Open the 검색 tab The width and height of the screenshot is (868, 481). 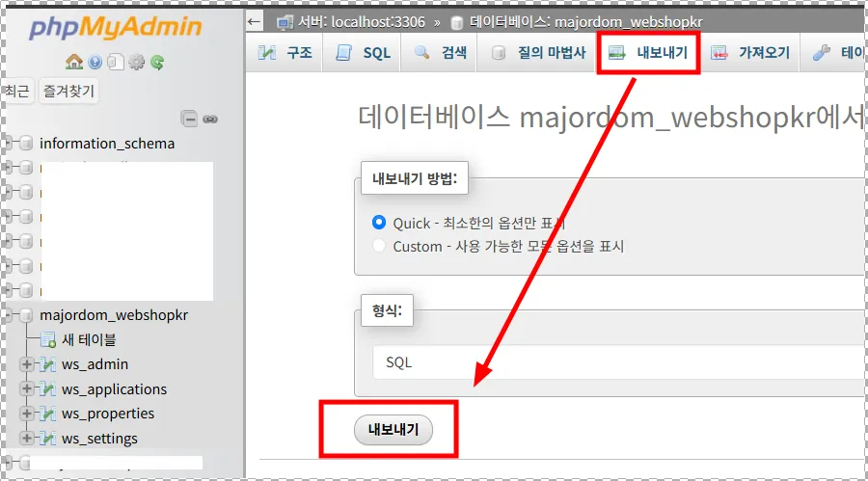click(440, 53)
